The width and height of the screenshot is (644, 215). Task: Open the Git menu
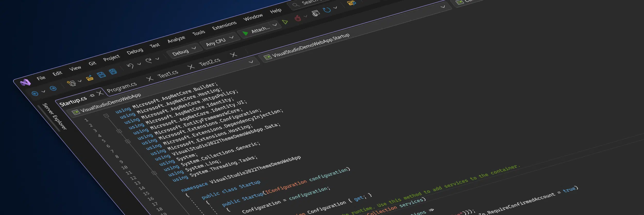click(92, 63)
